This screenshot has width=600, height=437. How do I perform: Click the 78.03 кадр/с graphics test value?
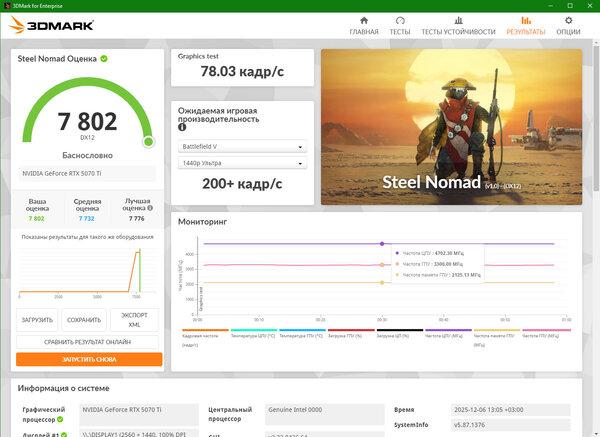click(242, 71)
